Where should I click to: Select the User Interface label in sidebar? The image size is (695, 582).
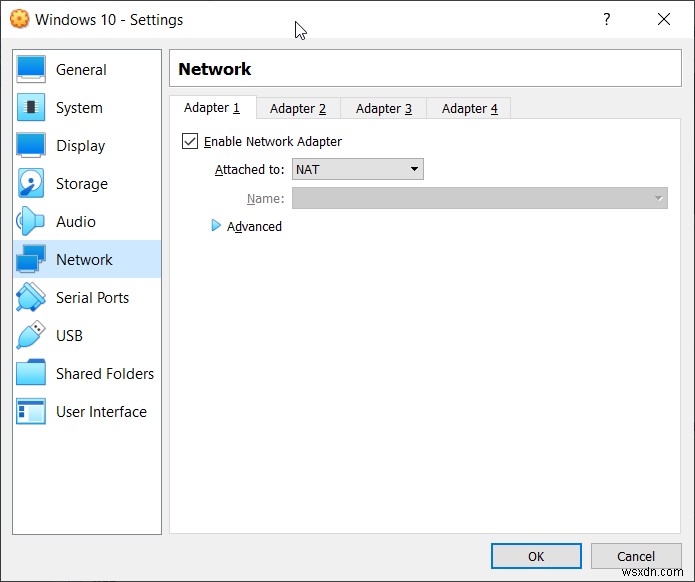coord(102,412)
